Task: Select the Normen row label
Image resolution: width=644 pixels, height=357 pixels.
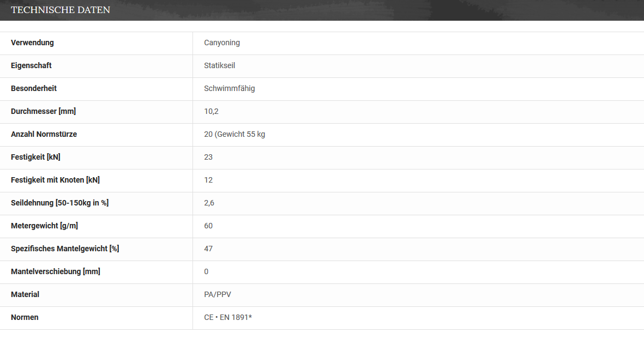Action: click(25, 317)
